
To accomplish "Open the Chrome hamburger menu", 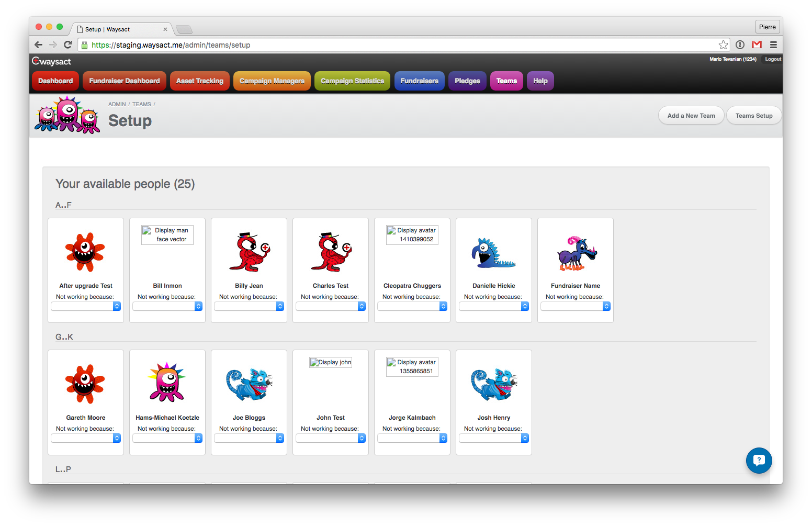I will coord(773,45).
